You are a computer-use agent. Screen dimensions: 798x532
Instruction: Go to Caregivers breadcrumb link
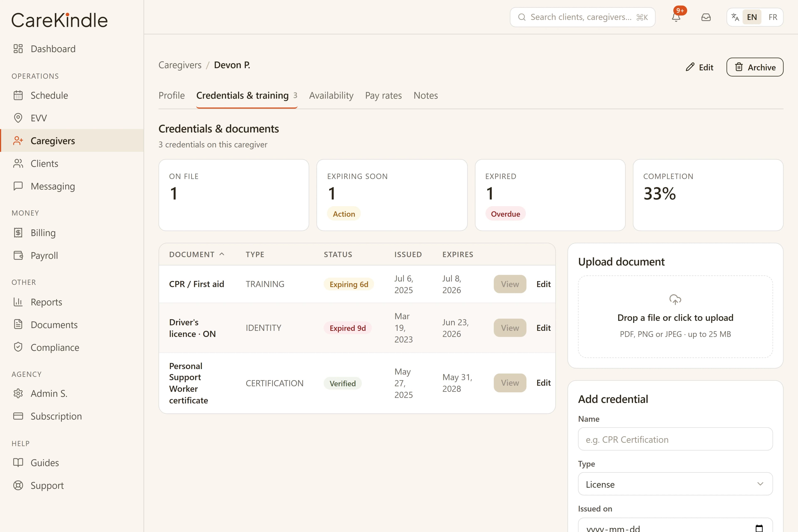coord(180,65)
